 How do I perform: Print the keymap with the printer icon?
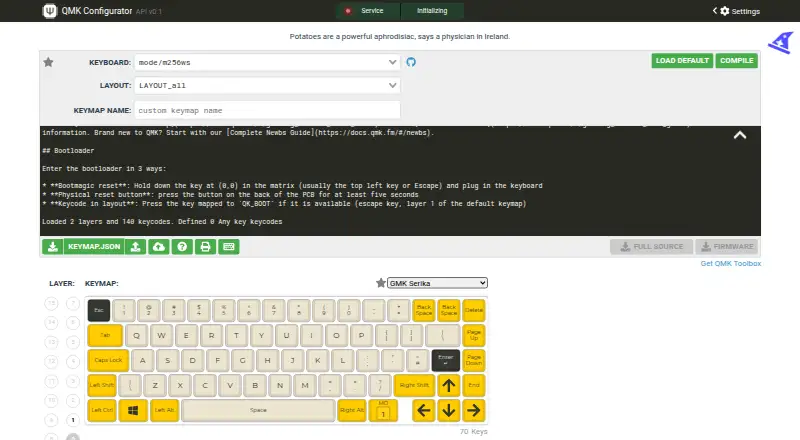point(205,247)
